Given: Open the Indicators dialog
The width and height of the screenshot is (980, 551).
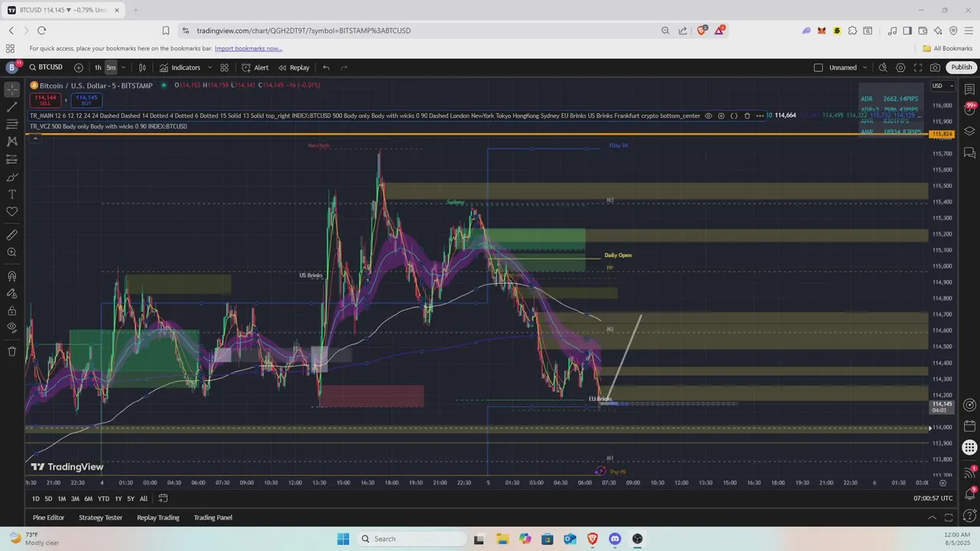Looking at the screenshot, I should pos(180,67).
